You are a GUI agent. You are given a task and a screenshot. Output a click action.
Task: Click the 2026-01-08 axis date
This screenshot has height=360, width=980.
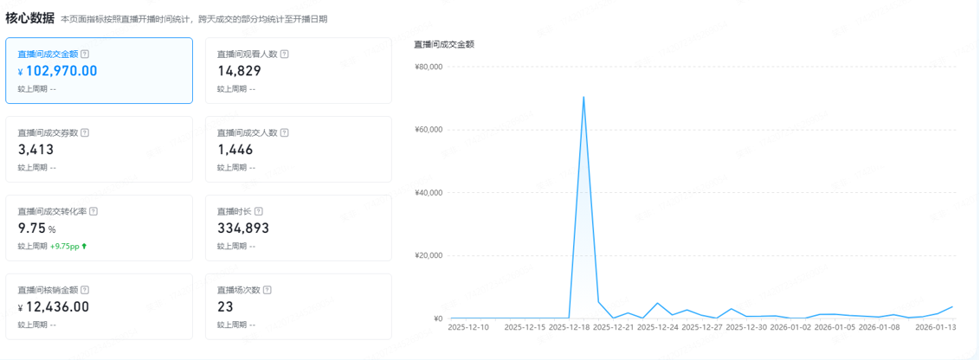(880, 327)
